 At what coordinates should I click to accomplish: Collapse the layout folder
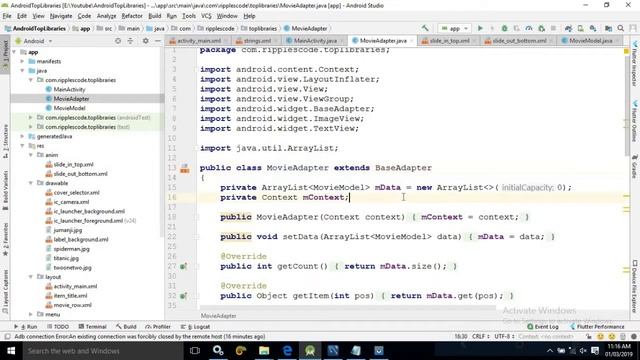click(x=31, y=277)
